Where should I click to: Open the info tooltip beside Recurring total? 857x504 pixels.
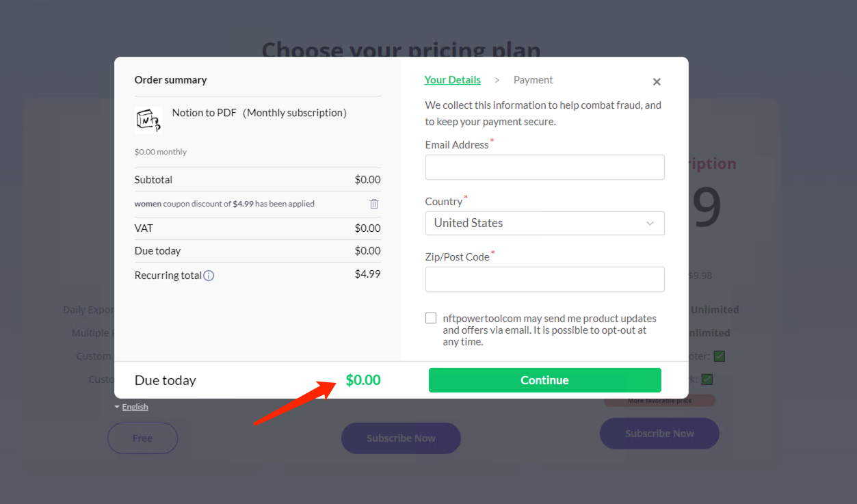[208, 275]
